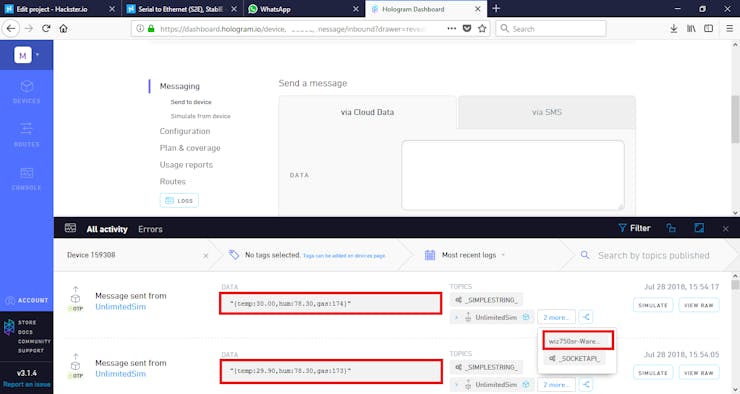
Task: Open Routes in device menu
Action: pyautogui.click(x=172, y=181)
